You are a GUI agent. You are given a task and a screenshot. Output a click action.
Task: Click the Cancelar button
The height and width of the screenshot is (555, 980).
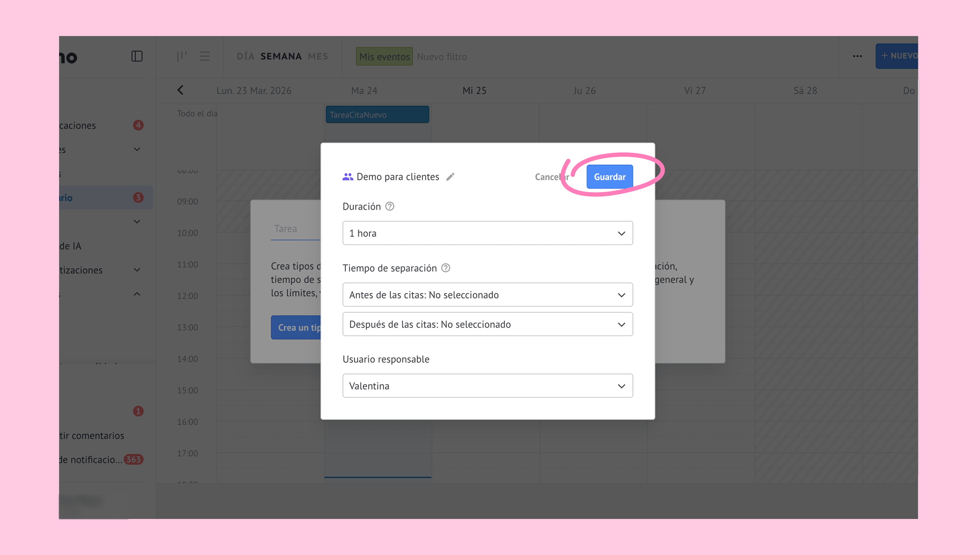pyautogui.click(x=551, y=177)
